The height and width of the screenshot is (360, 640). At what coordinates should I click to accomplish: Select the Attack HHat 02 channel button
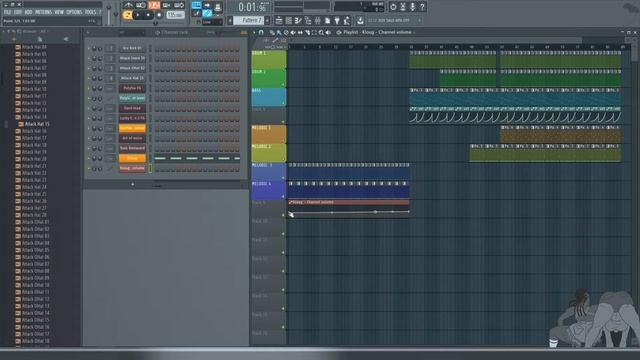(x=132, y=68)
